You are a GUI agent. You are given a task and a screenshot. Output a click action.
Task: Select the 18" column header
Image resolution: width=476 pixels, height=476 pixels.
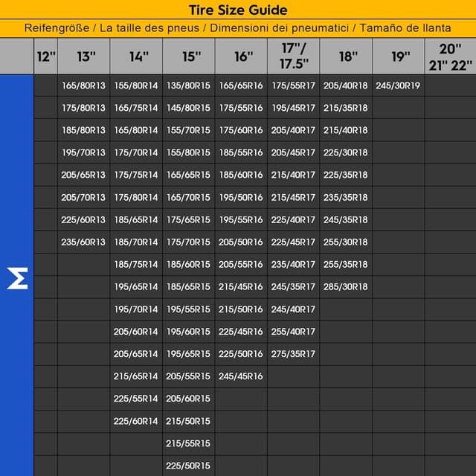(x=346, y=57)
